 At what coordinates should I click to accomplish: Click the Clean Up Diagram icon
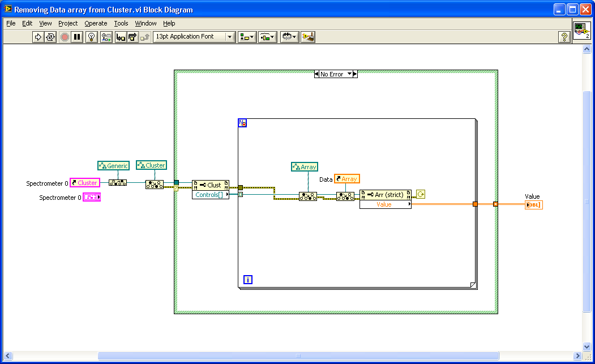tap(308, 37)
